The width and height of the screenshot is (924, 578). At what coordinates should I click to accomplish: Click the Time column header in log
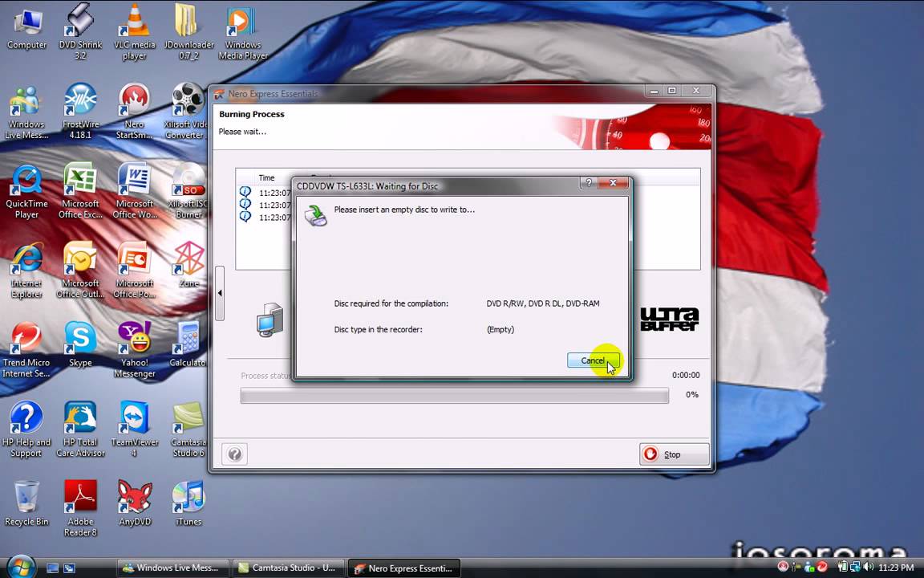coord(266,177)
